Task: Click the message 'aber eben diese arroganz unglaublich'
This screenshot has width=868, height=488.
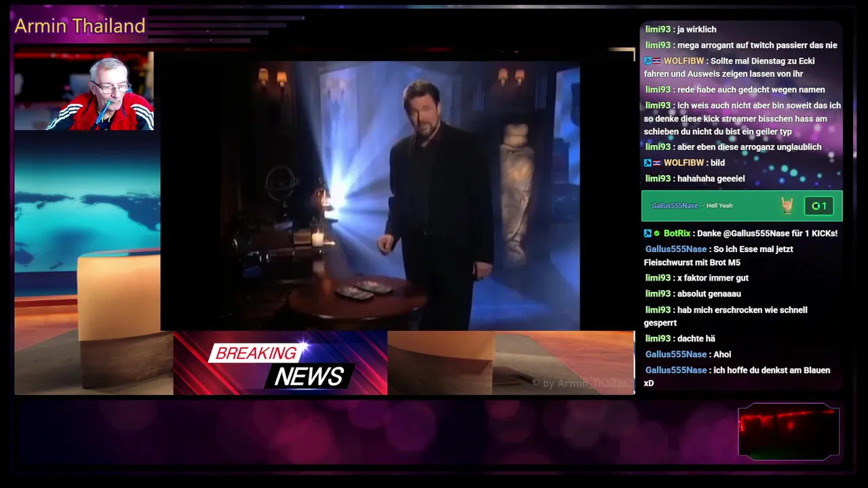Action: click(x=749, y=147)
